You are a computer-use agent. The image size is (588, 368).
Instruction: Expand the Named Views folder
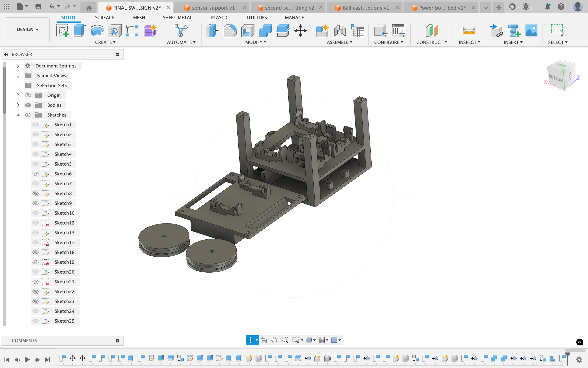(x=18, y=76)
